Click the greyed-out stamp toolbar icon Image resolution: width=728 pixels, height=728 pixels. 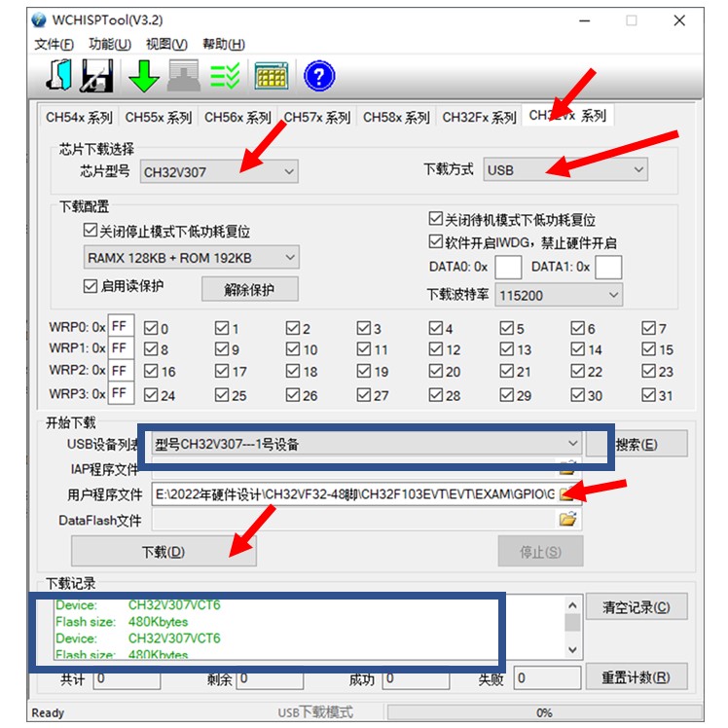point(184,75)
